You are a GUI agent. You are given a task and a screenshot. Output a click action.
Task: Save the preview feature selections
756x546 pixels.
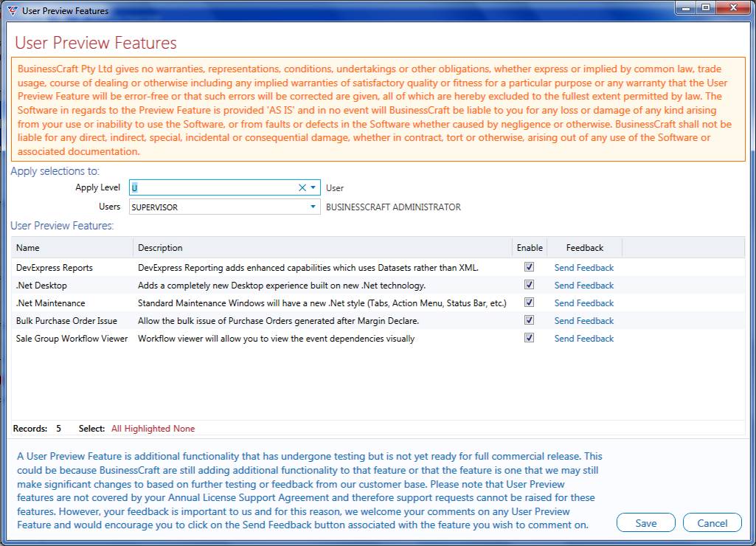tap(645, 523)
